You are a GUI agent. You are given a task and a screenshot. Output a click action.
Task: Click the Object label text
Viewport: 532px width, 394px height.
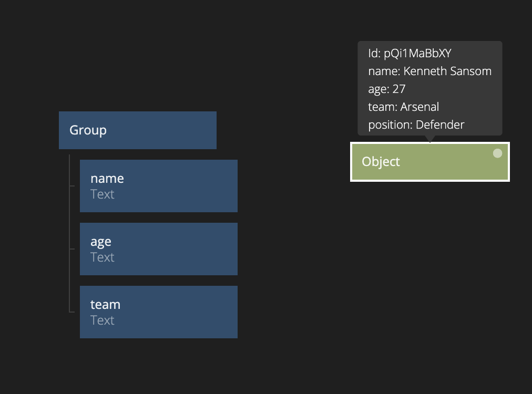click(x=381, y=162)
